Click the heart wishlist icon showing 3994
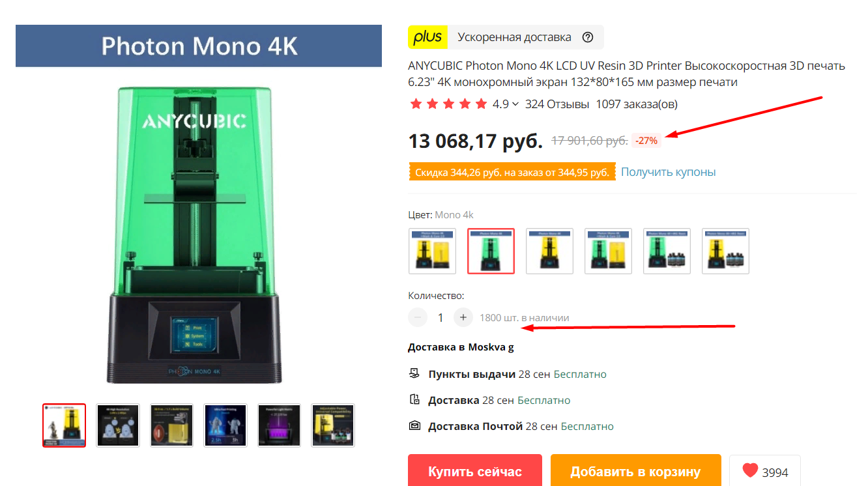 [751, 470]
